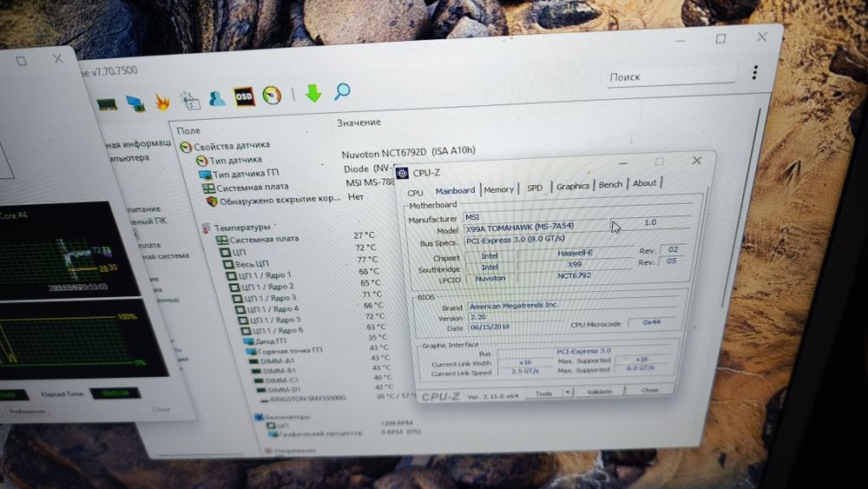Click the BIOS date '06/15/2018' field

pos(515,327)
